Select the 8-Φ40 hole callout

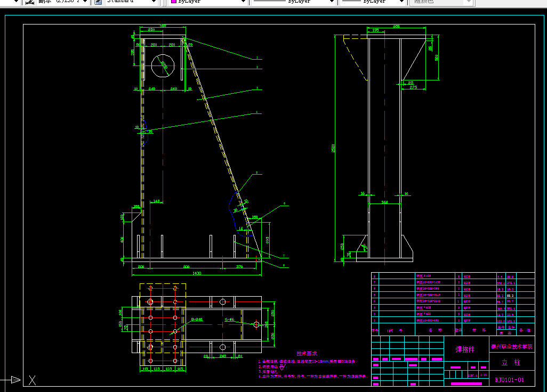click(197, 319)
